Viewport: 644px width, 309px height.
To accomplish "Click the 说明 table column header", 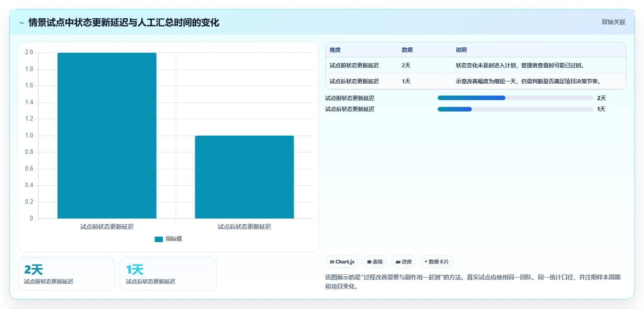I will pyautogui.click(x=461, y=50).
